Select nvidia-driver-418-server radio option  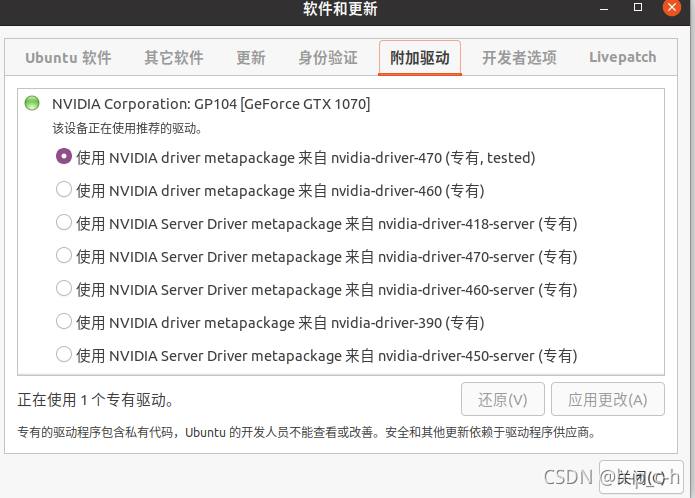point(64,222)
